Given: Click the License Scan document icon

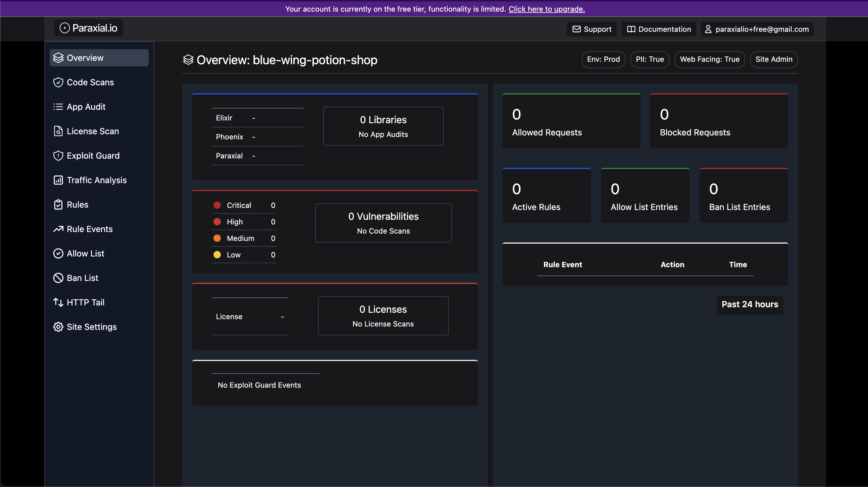Looking at the screenshot, I should pos(58,131).
